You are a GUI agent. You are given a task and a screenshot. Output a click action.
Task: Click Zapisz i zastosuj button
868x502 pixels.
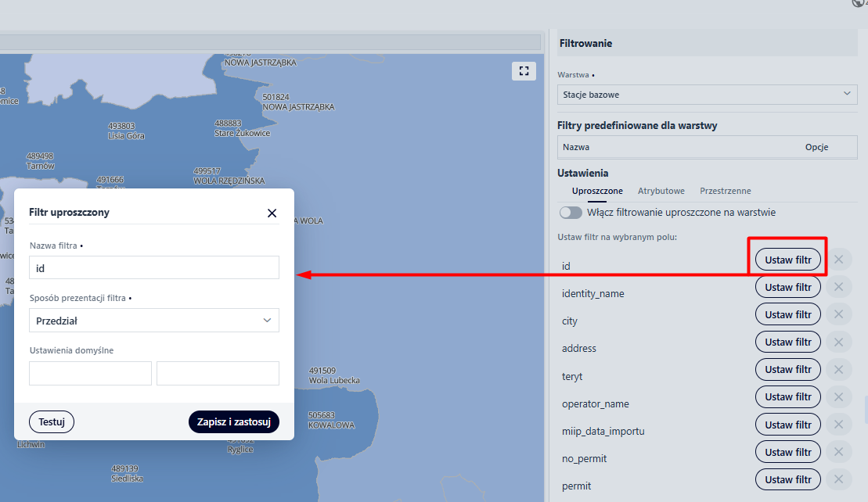point(233,422)
